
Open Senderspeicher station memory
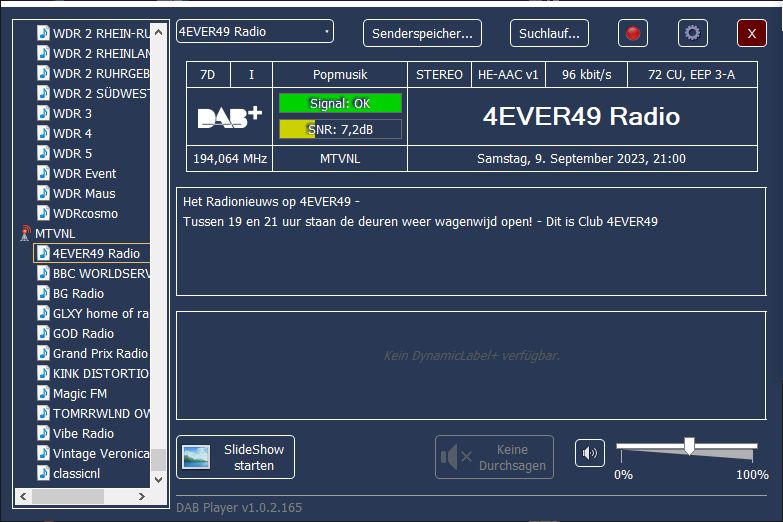click(422, 33)
